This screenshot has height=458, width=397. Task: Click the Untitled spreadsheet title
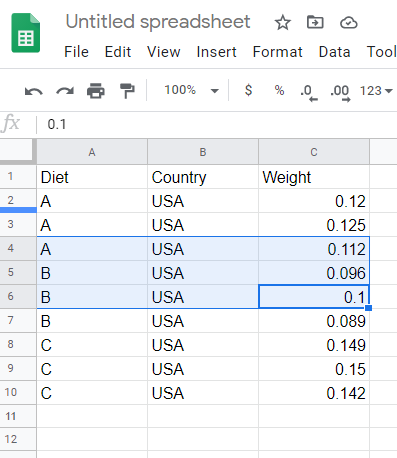click(x=158, y=22)
